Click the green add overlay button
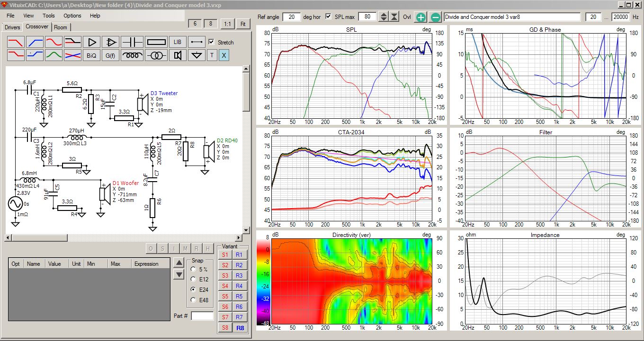644x341 pixels. tap(420, 17)
